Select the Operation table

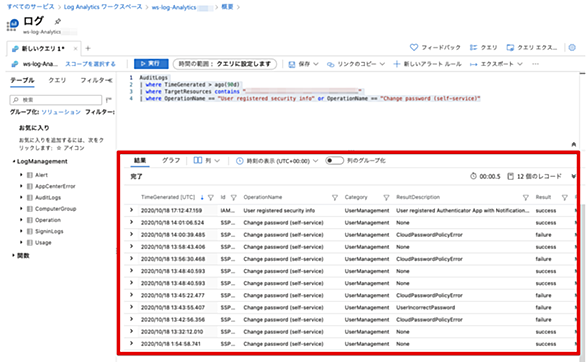(48, 220)
